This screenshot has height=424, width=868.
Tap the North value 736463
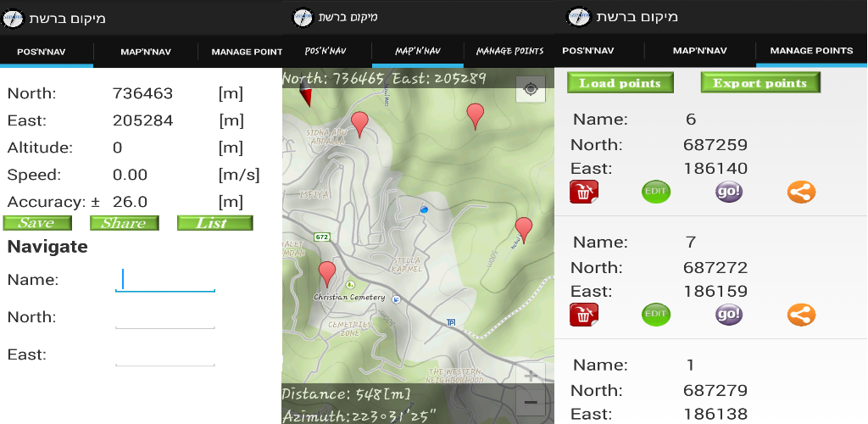coord(142,93)
